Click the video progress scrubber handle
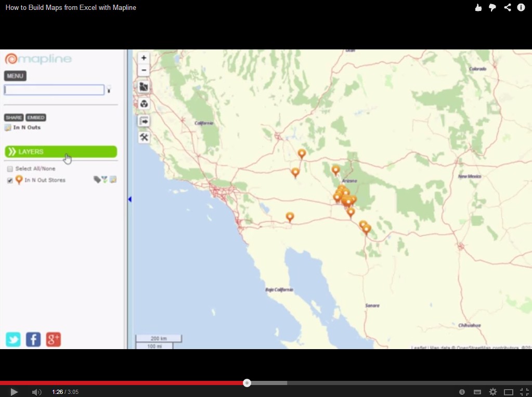 click(x=247, y=383)
